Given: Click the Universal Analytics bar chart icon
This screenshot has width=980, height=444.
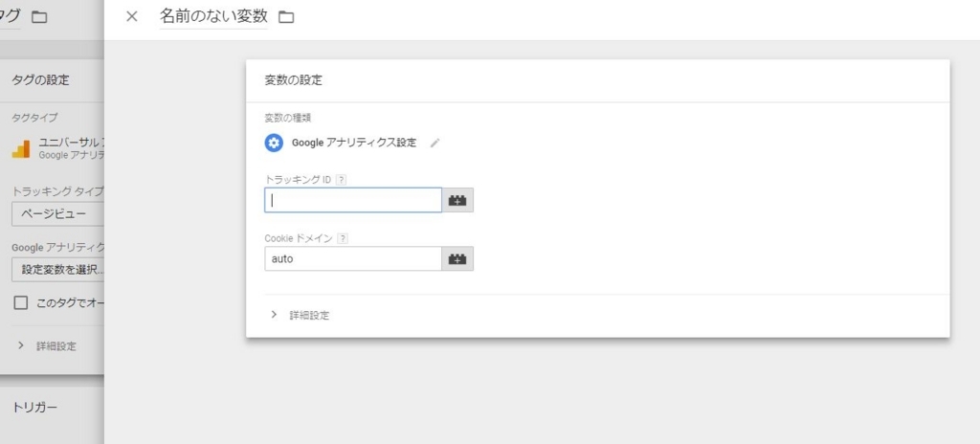Looking at the screenshot, I should click(x=21, y=149).
